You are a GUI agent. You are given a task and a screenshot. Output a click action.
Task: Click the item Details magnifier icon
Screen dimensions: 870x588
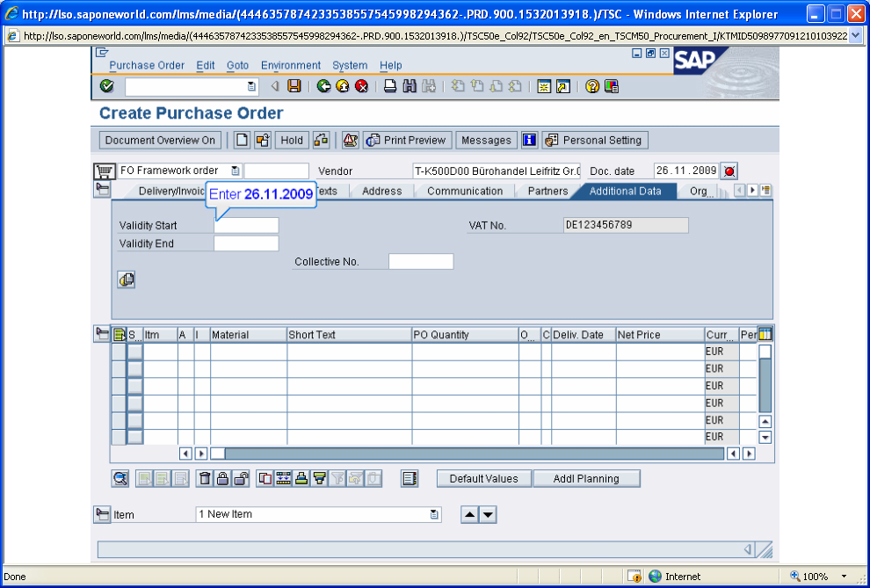120,478
